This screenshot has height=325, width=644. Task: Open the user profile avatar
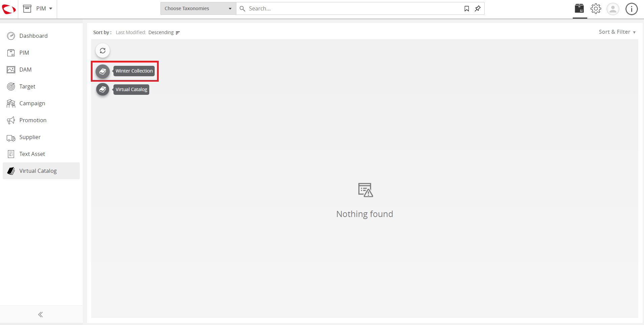[x=613, y=9]
